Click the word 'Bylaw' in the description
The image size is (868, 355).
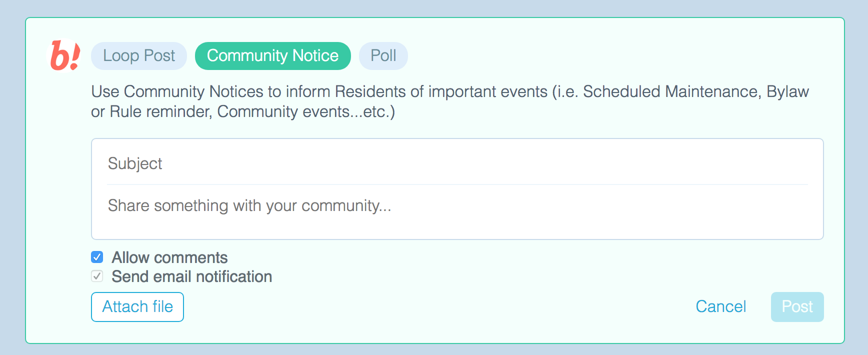pos(787,91)
